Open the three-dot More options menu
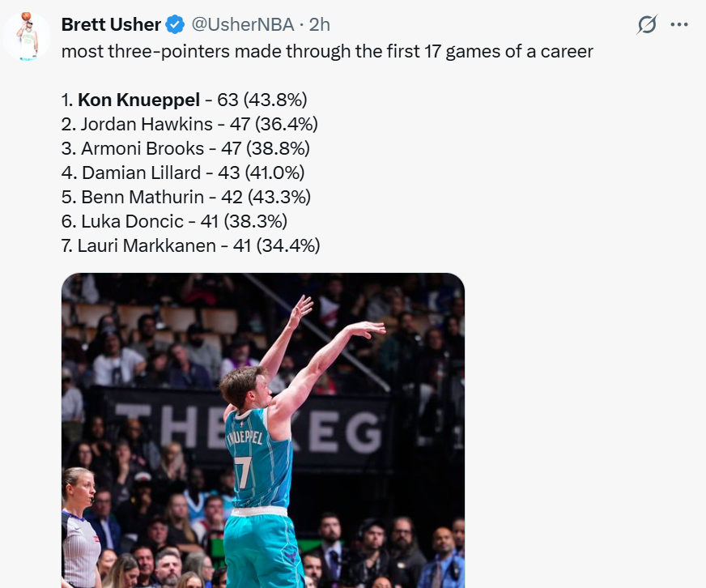Image resolution: width=706 pixels, height=588 pixels. (x=679, y=25)
